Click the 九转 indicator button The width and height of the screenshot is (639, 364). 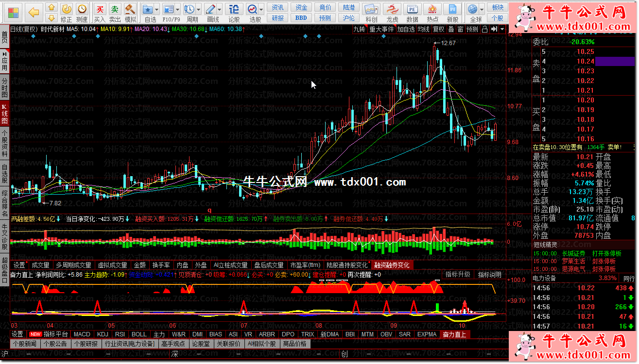359,29
